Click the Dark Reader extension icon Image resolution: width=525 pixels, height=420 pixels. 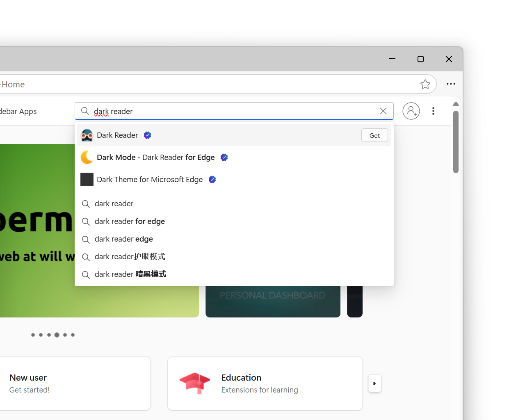pyautogui.click(x=87, y=135)
